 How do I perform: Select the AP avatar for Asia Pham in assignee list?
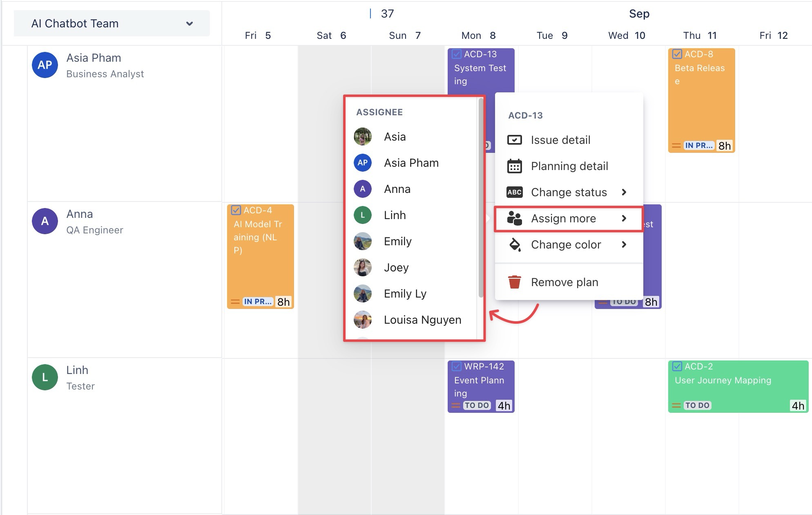362,163
